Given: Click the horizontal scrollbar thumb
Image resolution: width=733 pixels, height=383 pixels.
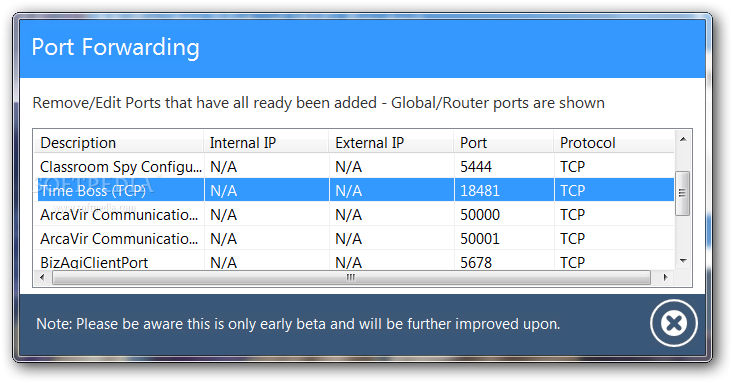Looking at the screenshot, I should 351,278.
